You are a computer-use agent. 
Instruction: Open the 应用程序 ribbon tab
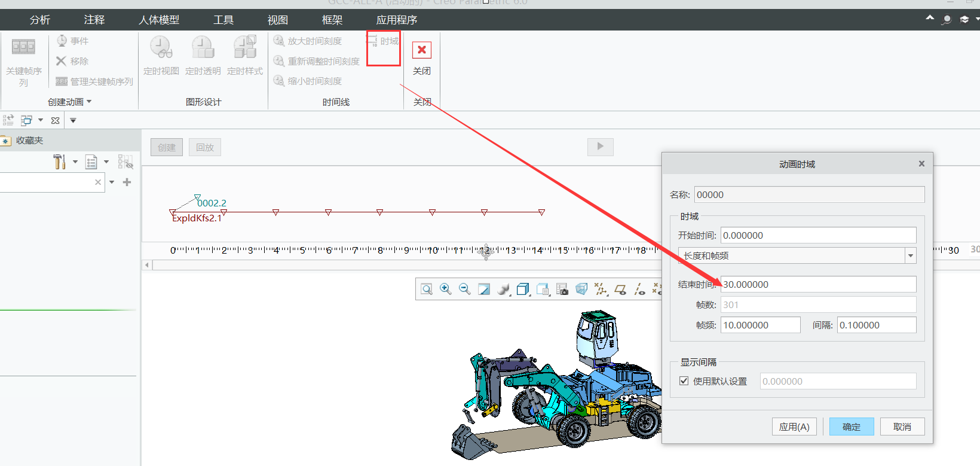pyautogui.click(x=397, y=20)
